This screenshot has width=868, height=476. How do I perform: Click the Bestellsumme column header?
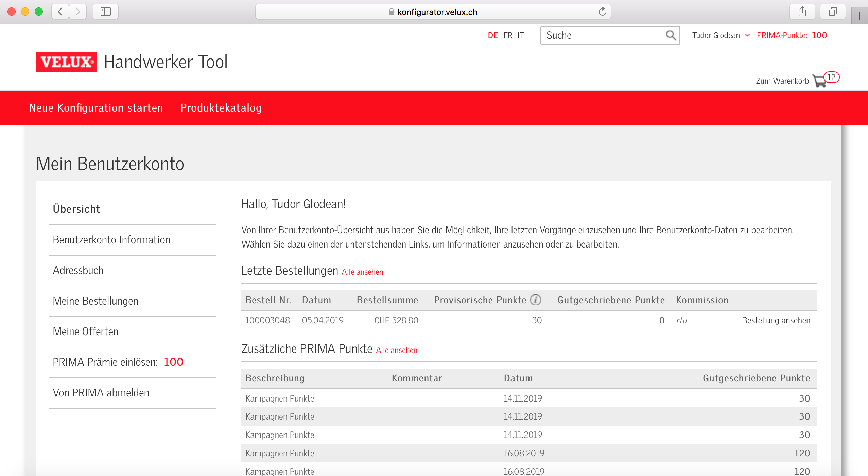[x=387, y=300]
